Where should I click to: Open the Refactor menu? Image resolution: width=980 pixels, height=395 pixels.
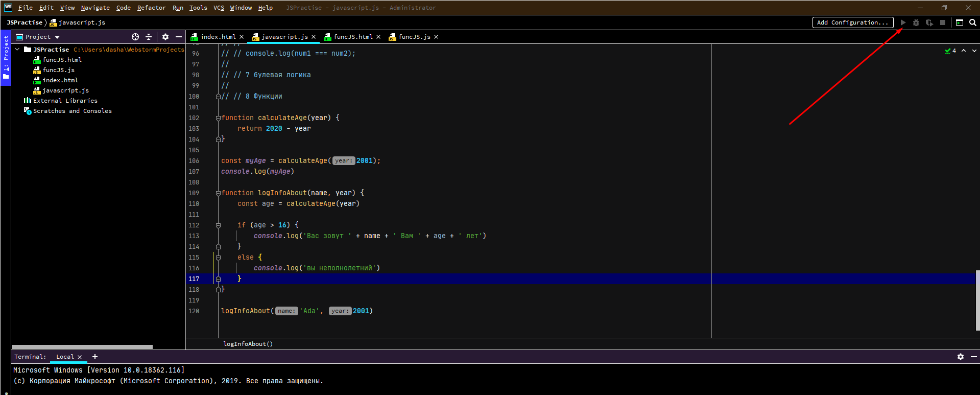coord(152,8)
